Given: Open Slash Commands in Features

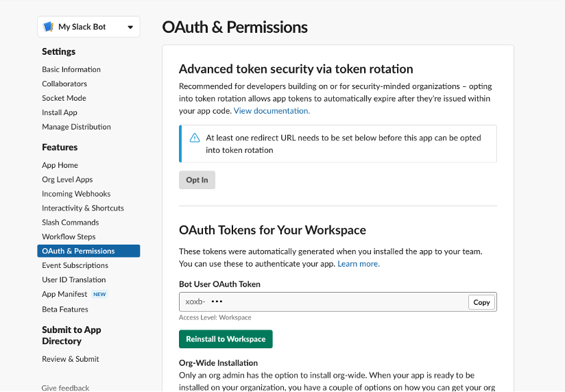Looking at the screenshot, I should click(x=70, y=223).
